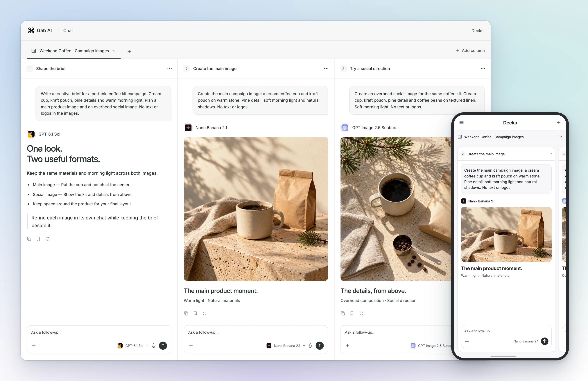The height and width of the screenshot is (381, 588).
Task: Open the Nano Banana 2.1 model selector dropdown
Action: [x=286, y=345]
